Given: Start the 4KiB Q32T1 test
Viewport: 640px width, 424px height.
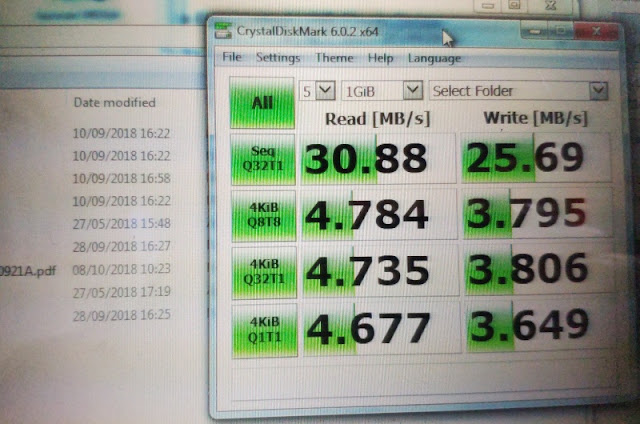Looking at the screenshot, I should pyautogui.click(x=264, y=272).
